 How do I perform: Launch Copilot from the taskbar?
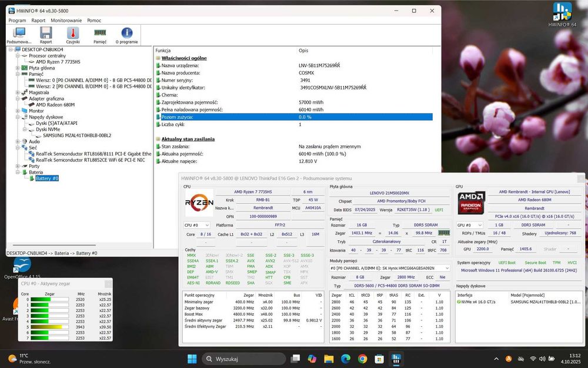(x=312, y=359)
